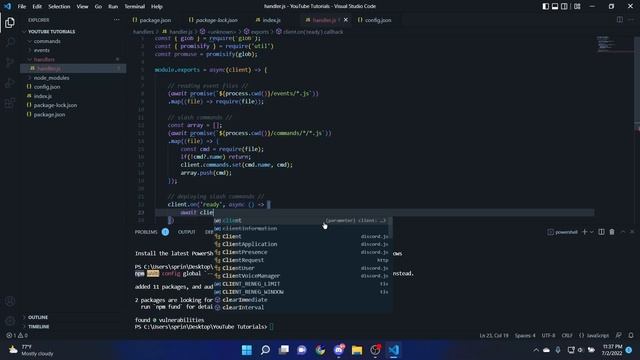Open the Terminal menu
This screenshot has height=360, width=640.
(x=135, y=7)
